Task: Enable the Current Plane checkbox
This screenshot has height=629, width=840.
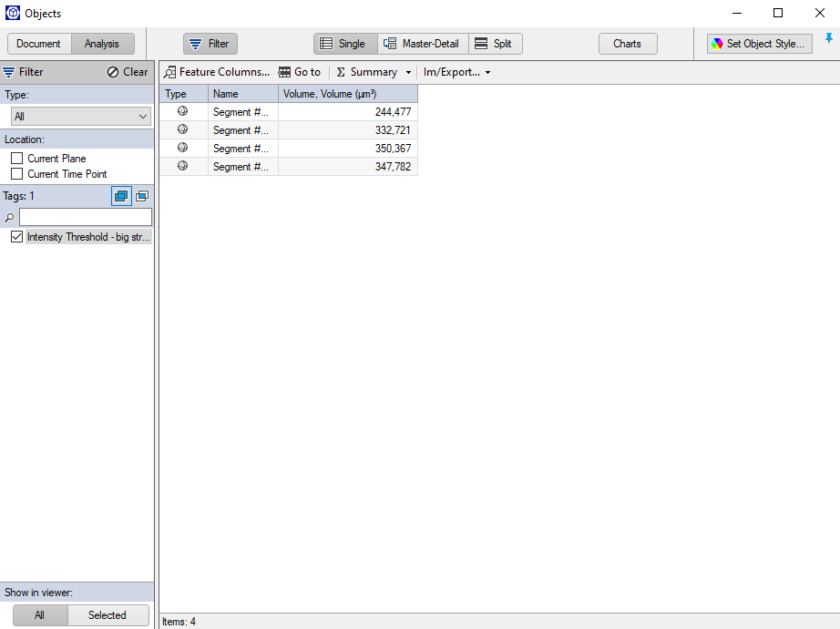Action: pos(15,158)
